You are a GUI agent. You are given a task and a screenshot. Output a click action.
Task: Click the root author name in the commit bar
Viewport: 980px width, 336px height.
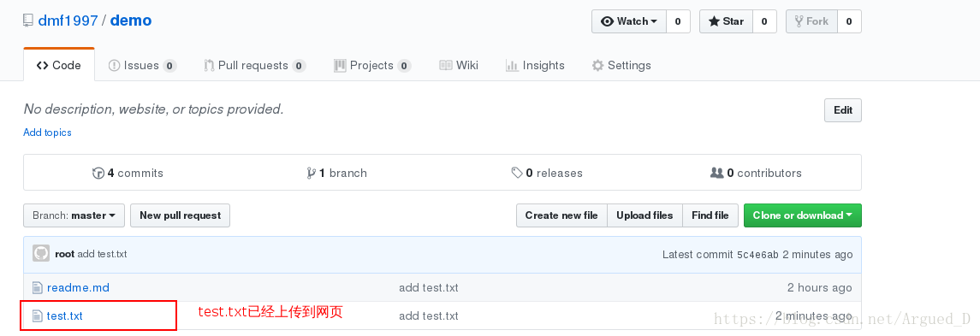coord(65,254)
